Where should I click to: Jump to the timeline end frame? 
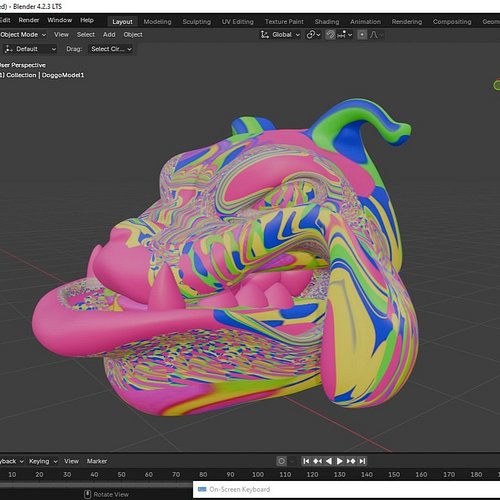pyautogui.click(x=362, y=461)
